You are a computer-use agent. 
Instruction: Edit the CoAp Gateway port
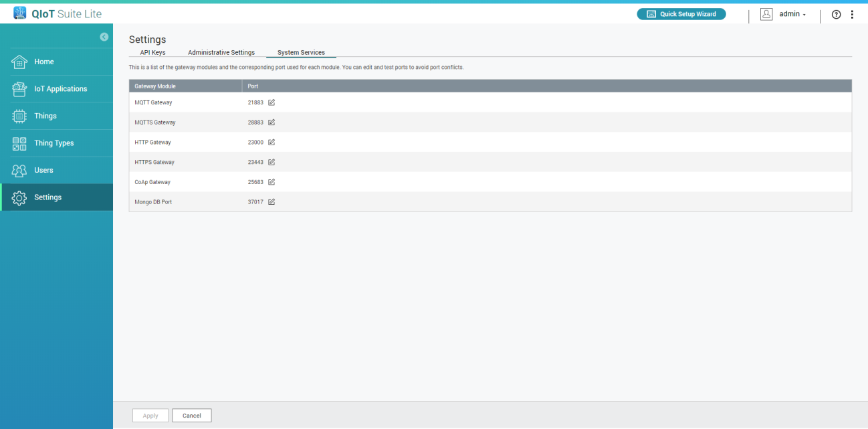(x=272, y=182)
